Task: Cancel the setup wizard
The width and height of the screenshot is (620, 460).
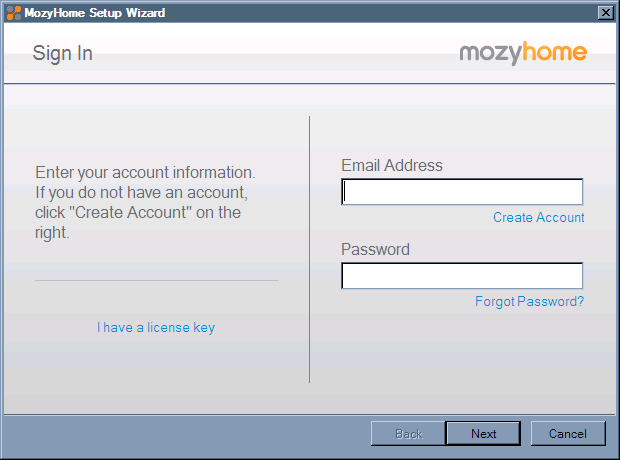Action: pos(567,434)
